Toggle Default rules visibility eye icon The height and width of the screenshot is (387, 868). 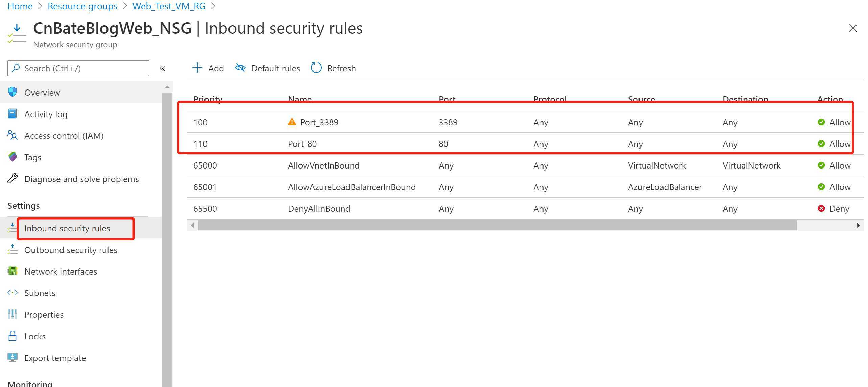[240, 68]
